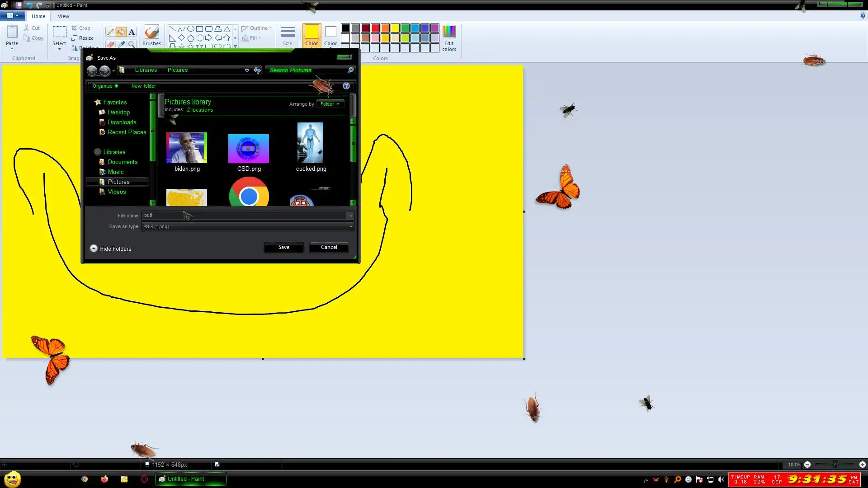Select the Fill with color bucket tool
This screenshot has width=868, height=488.
tap(121, 32)
